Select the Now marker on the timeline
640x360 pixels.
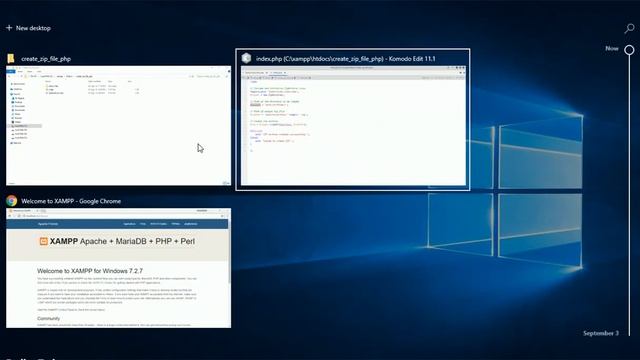pyautogui.click(x=629, y=50)
